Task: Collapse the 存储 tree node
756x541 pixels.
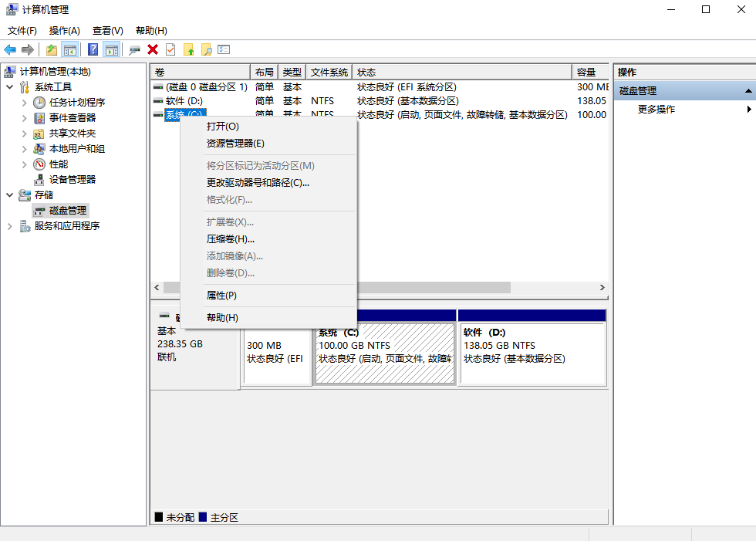Action: (9, 195)
